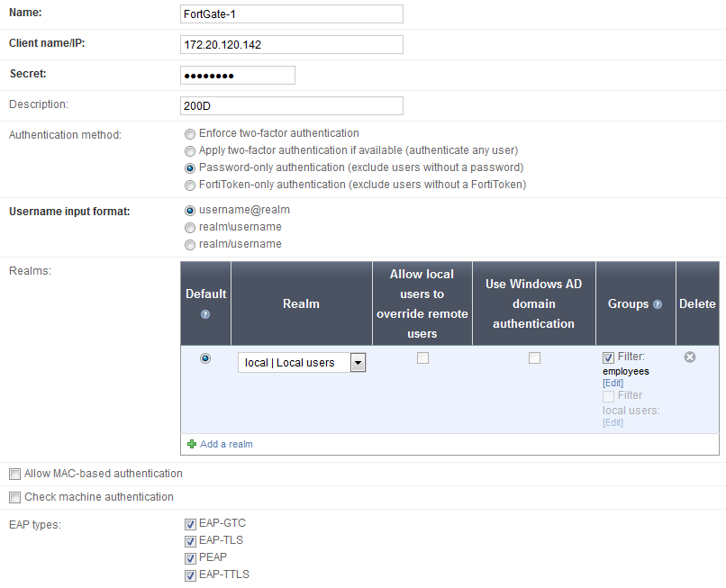Image resolution: width=726 pixels, height=588 pixels.
Task: Click the Groups column help icon
Action: click(x=658, y=304)
